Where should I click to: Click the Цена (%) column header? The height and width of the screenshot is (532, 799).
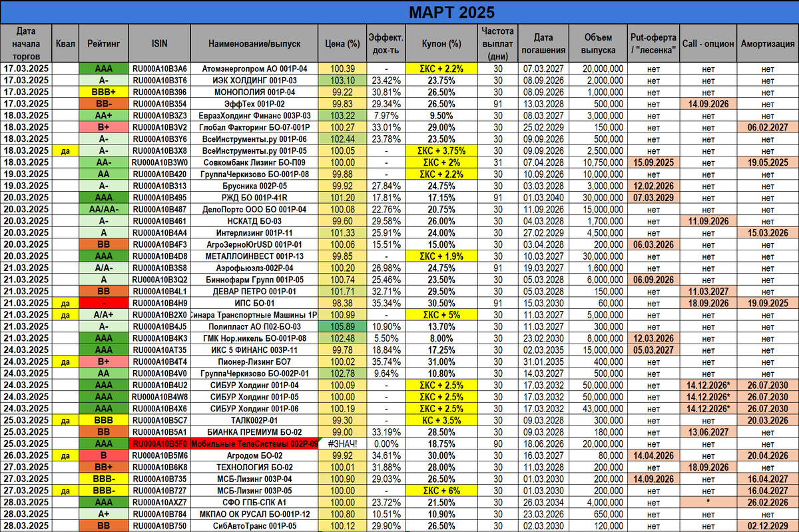(342, 43)
